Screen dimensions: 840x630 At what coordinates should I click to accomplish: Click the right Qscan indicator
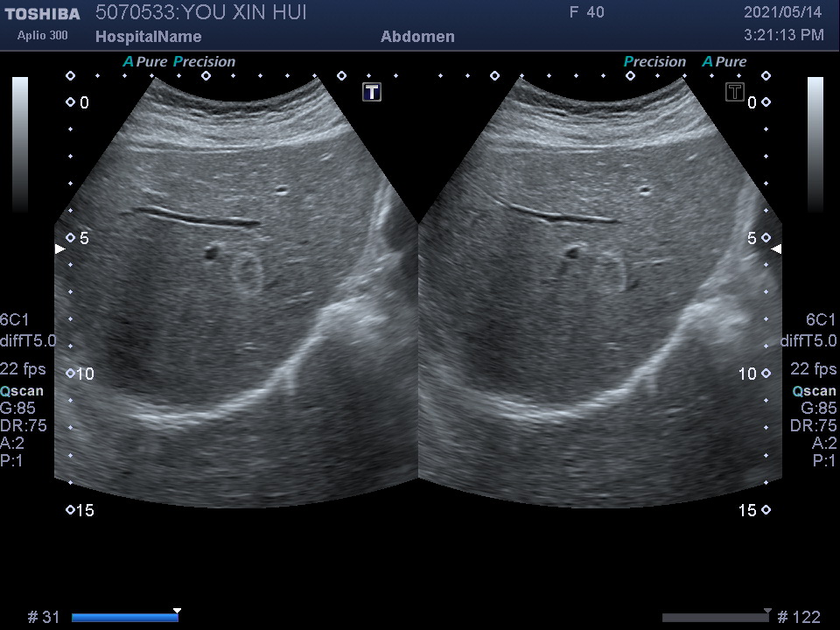tap(814, 391)
